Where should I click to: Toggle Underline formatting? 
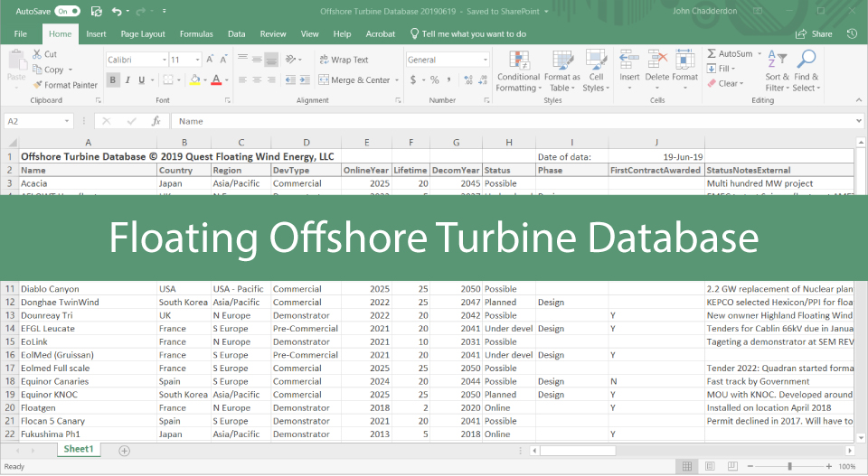pyautogui.click(x=142, y=80)
